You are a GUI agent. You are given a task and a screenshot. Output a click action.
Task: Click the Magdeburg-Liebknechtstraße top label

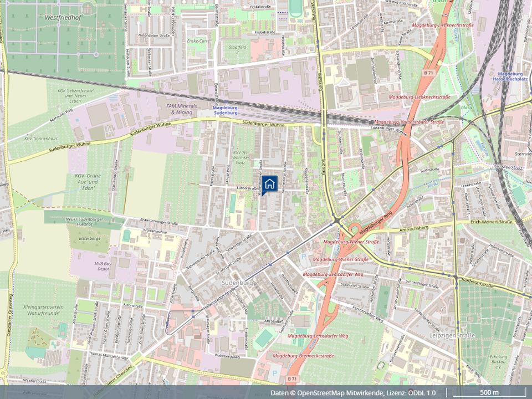(443, 25)
